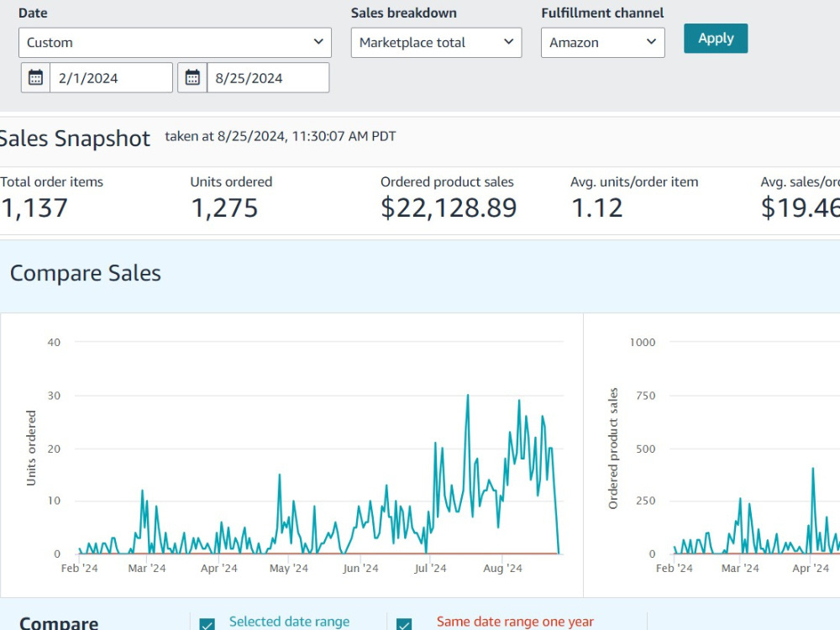Open the Custom date dropdown
The height and width of the screenshot is (630, 840).
(176, 42)
